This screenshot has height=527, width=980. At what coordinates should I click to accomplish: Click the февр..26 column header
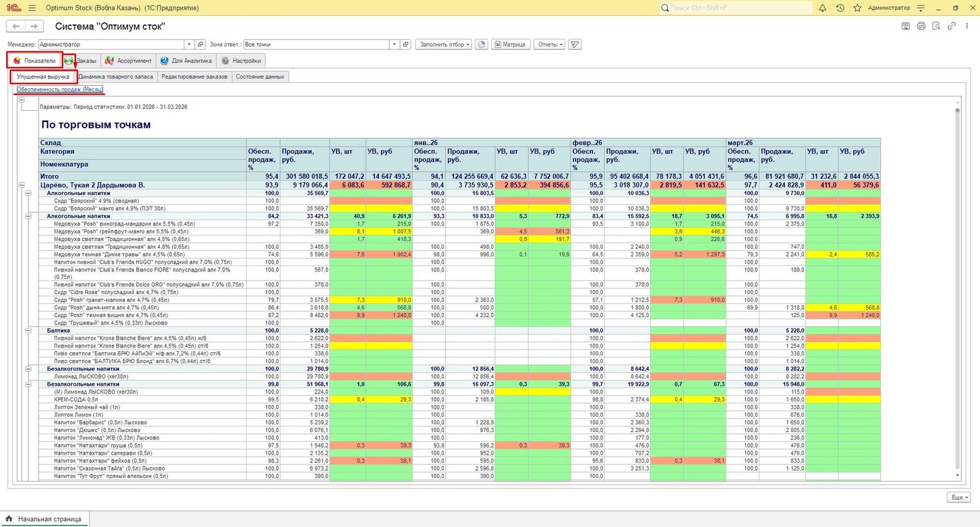[649, 143]
